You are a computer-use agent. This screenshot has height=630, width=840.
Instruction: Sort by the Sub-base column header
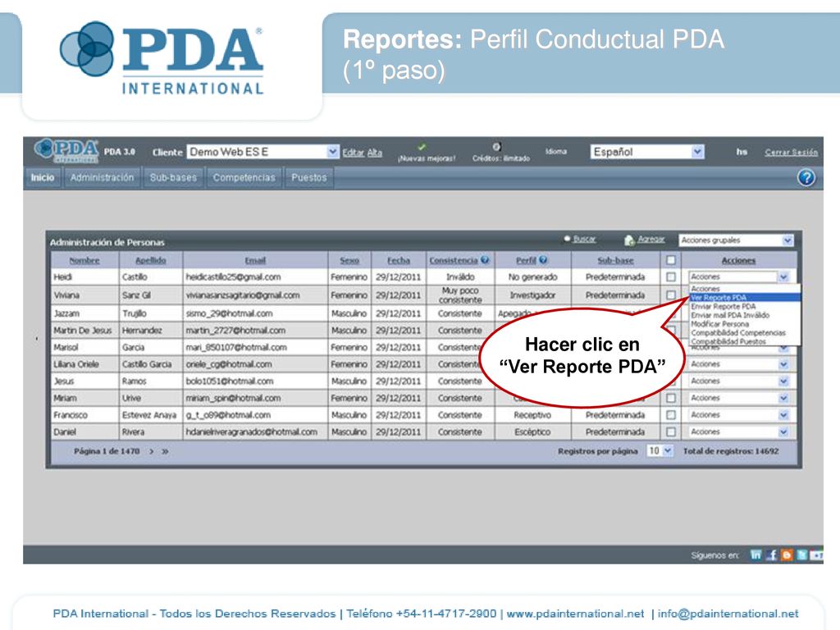615,260
